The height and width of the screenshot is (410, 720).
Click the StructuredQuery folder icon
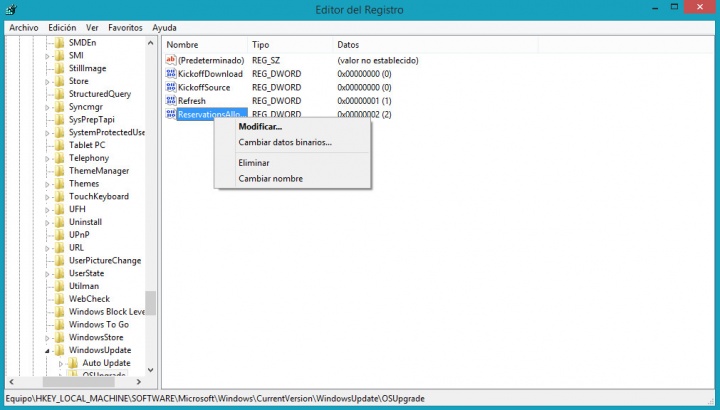pos(60,94)
